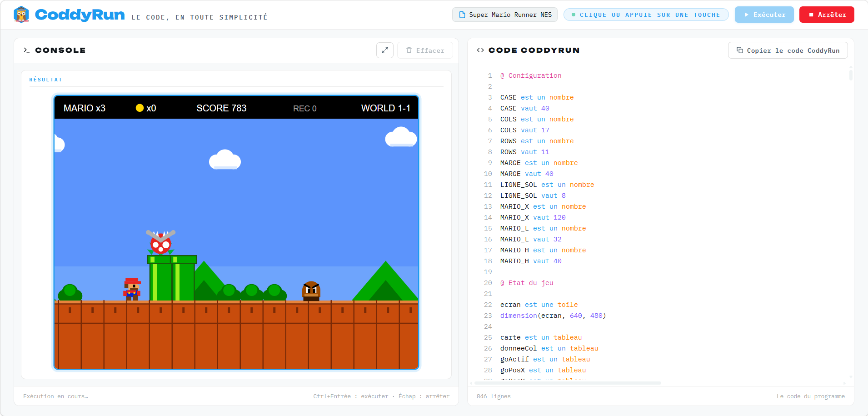Click the 'MARIO x3' lives text
The height and width of the screenshot is (416, 868).
pyautogui.click(x=85, y=108)
